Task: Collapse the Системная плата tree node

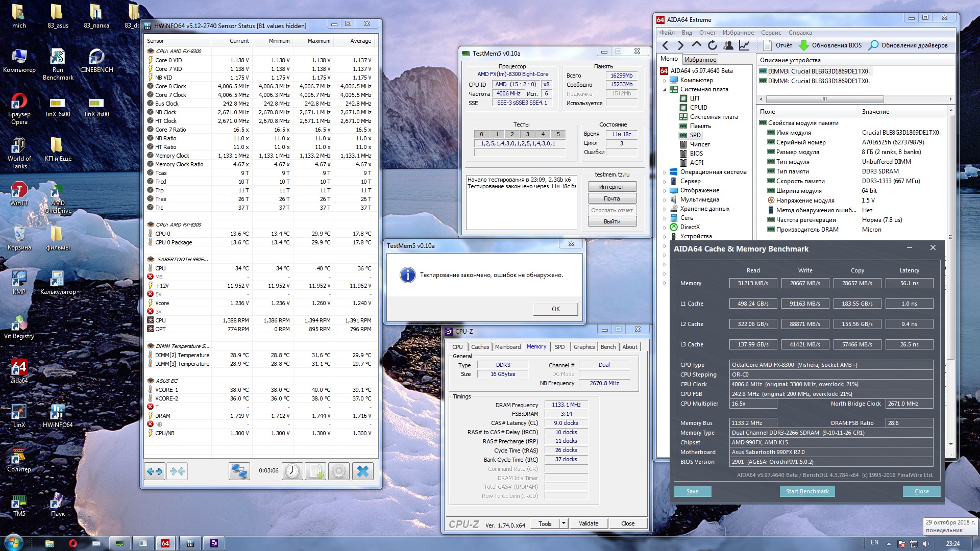Action: tap(665, 89)
